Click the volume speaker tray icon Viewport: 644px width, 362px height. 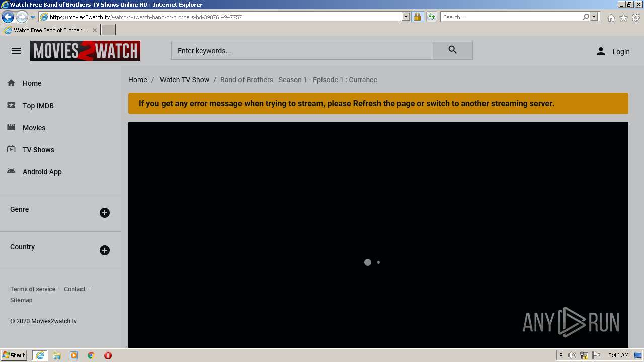pos(572,355)
